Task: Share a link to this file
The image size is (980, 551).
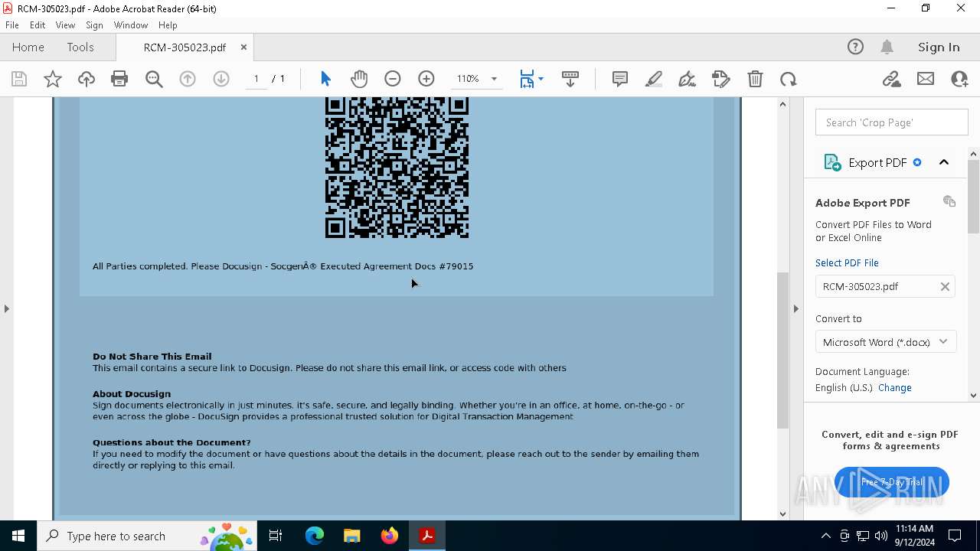Action: click(x=891, y=79)
